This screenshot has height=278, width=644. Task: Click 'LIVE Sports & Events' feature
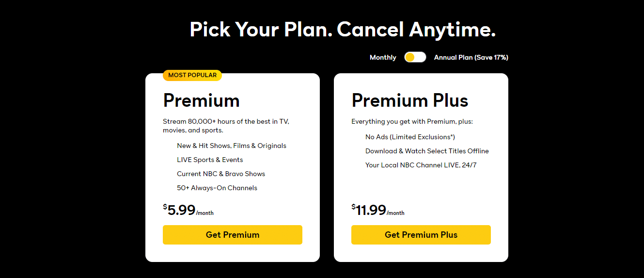click(x=210, y=160)
